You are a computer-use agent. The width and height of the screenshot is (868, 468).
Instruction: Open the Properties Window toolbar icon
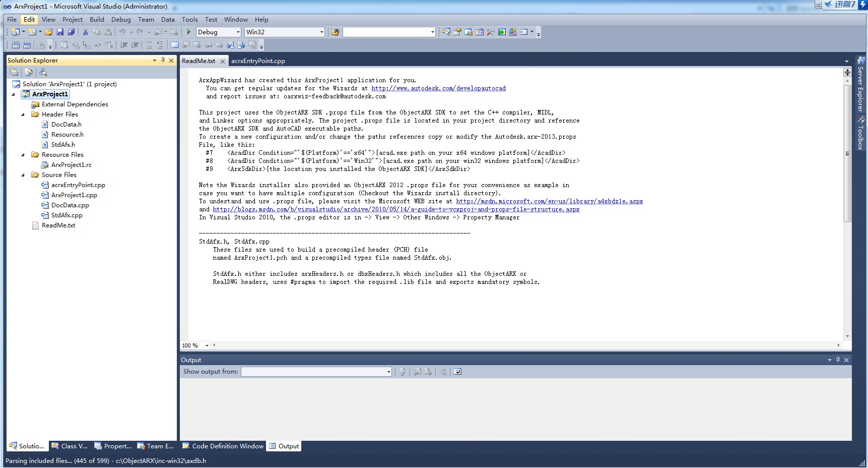tap(457, 32)
